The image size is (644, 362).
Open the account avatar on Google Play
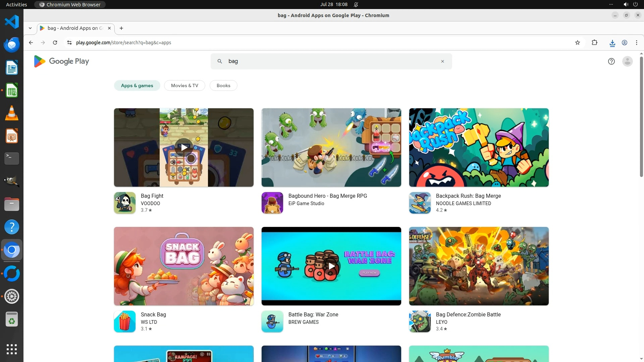pyautogui.click(x=627, y=61)
